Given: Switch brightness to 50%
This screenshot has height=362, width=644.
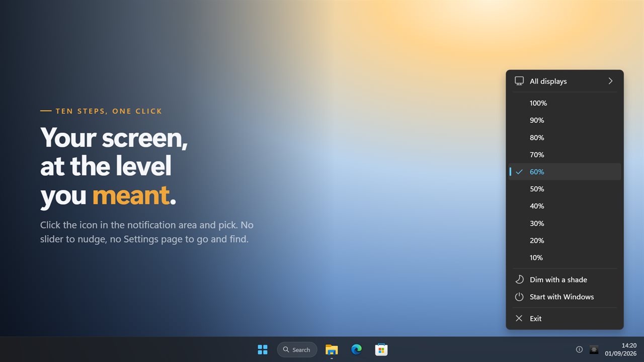Looking at the screenshot, I should point(565,189).
